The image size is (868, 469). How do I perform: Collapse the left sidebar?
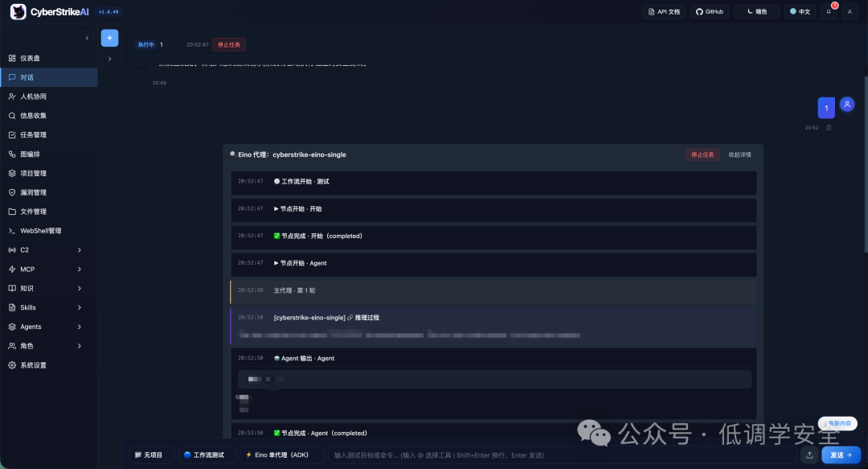point(87,38)
